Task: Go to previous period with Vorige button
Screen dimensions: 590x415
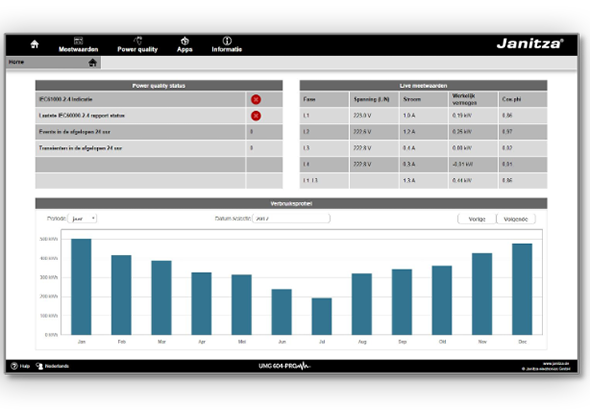Action: tap(477, 219)
